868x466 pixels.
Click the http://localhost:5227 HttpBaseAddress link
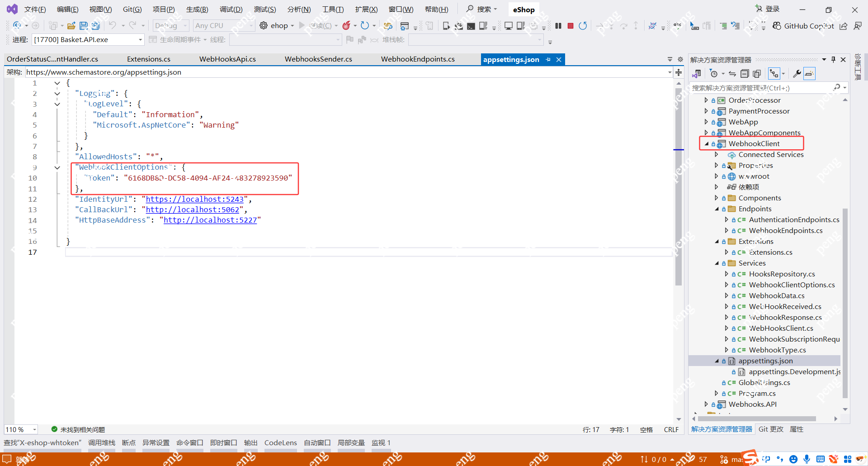point(210,220)
